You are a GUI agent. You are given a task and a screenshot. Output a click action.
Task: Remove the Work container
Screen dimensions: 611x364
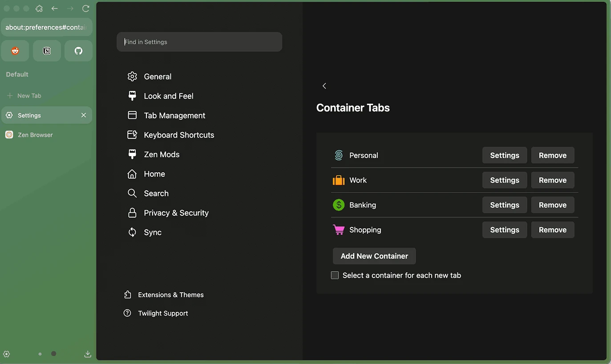pyautogui.click(x=553, y=180)
